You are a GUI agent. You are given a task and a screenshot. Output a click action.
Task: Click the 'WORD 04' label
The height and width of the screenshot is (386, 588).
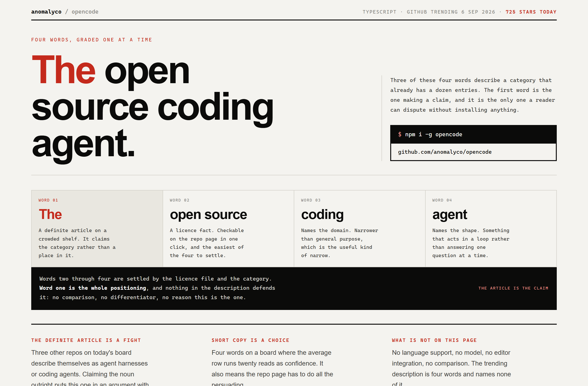pos(442,200)
